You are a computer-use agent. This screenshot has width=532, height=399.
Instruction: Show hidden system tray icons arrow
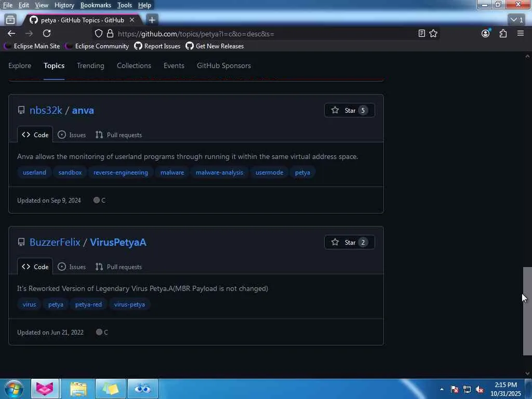pyautogui.click(x=442, y=389)
